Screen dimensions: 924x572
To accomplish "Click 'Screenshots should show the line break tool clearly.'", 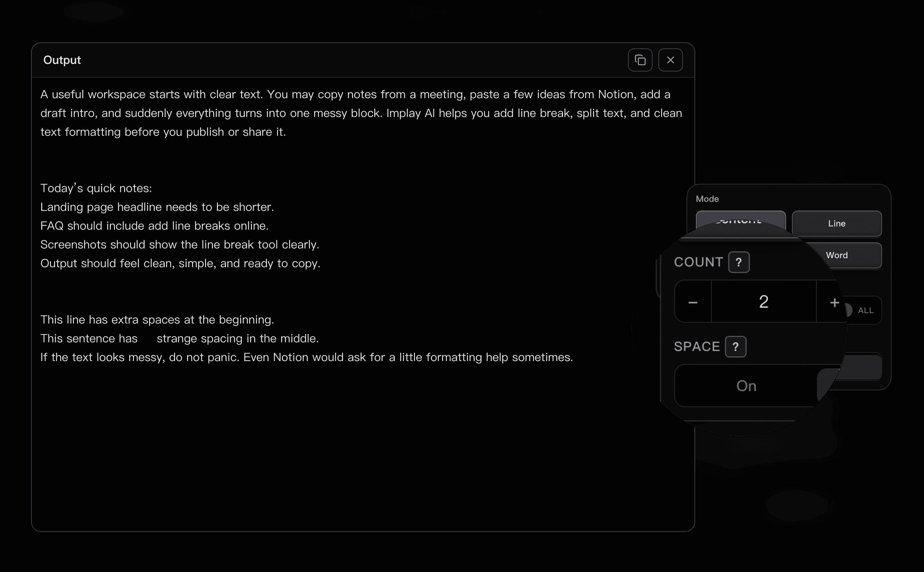I will 180,245.
